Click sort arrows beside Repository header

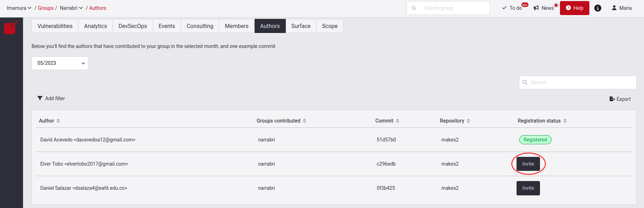tap(468, 121)
